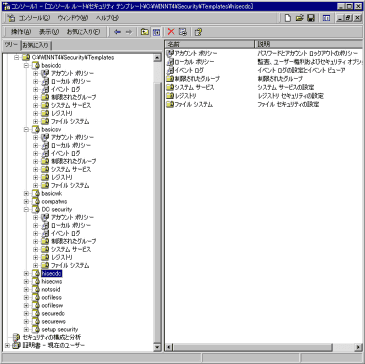This screenshot has height=364, width=365.
Task: Click the setup security template icon
Action: (36, 329)
